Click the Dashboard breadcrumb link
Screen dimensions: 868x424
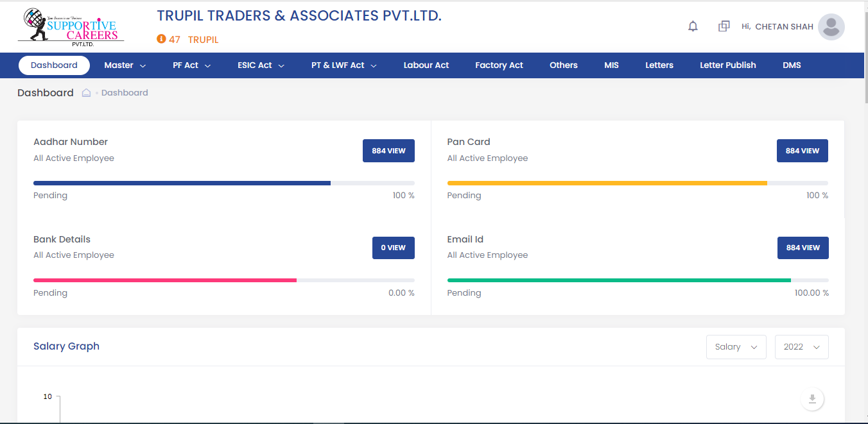point(125,93)
